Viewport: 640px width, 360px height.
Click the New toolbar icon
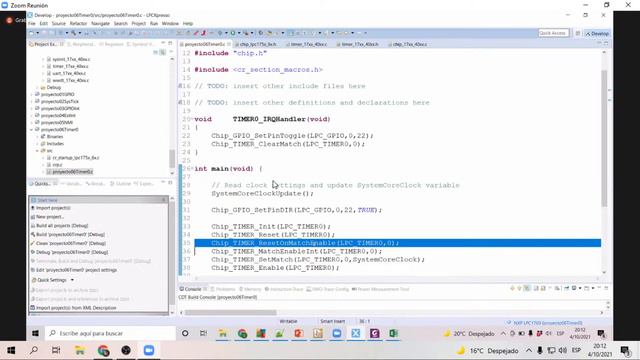[32, 33]
